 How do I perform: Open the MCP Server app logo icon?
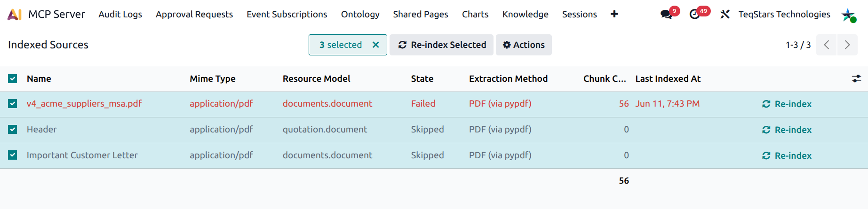(x=15, y=15)
